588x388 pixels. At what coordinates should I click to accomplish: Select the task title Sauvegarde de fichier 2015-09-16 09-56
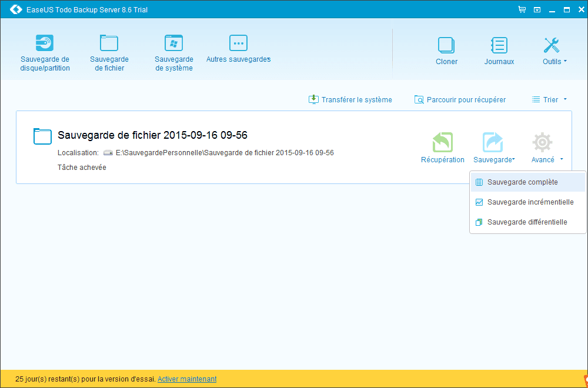pos(153,135)
